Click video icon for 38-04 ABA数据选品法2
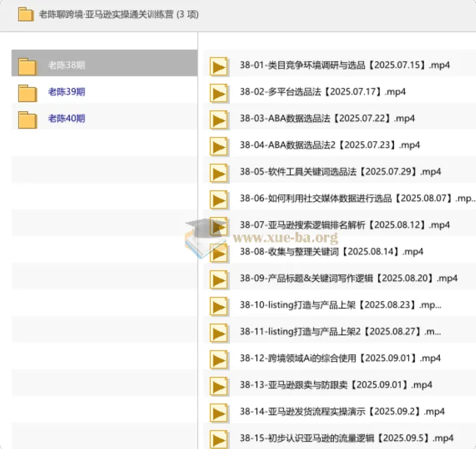 [219, 147]
